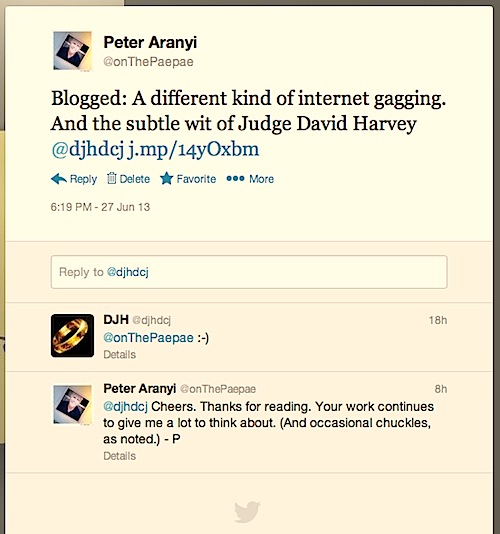This screenshot has height=534, width=500.
Task: Click the Peter Aranyi name in tweet header
Action: point(150,42)
